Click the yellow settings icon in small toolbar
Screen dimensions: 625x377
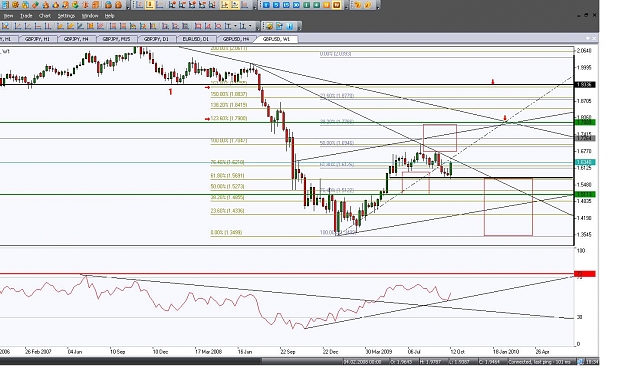[269, 26]
